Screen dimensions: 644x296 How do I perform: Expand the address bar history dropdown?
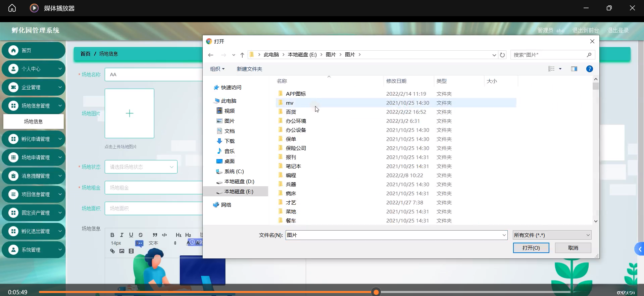[494, 55]
